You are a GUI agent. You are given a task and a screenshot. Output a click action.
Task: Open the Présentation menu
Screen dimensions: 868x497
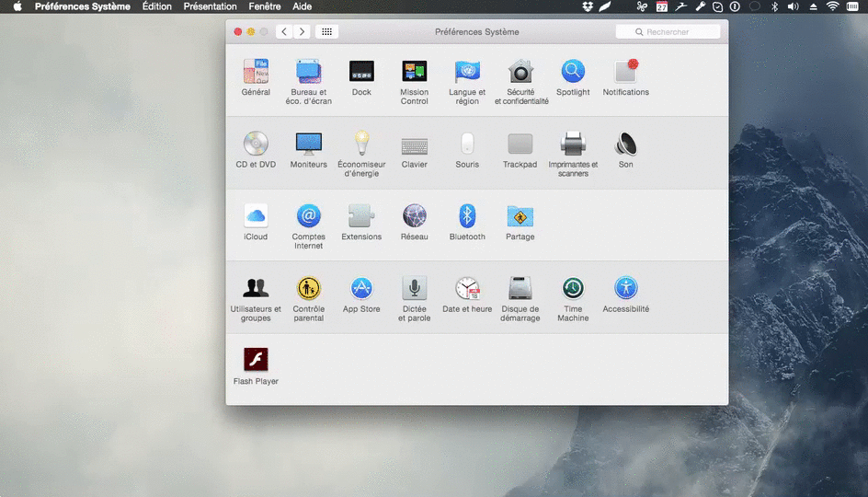click(210, 6)
